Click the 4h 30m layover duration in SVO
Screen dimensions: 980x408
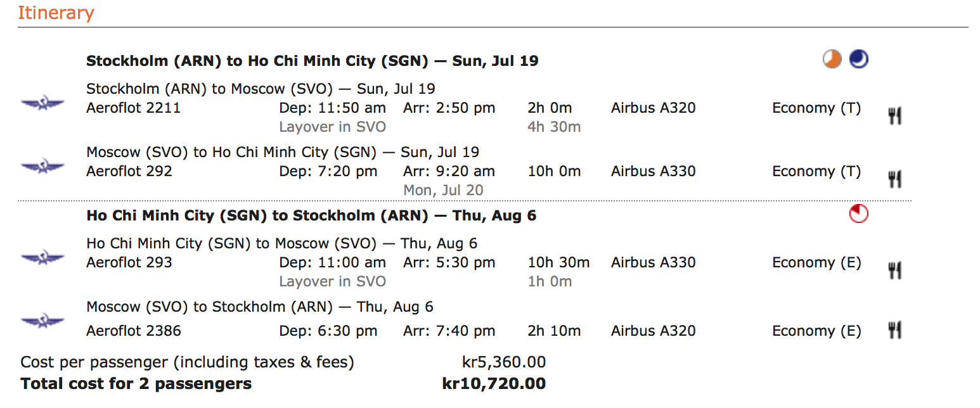(x=554, y=127)
